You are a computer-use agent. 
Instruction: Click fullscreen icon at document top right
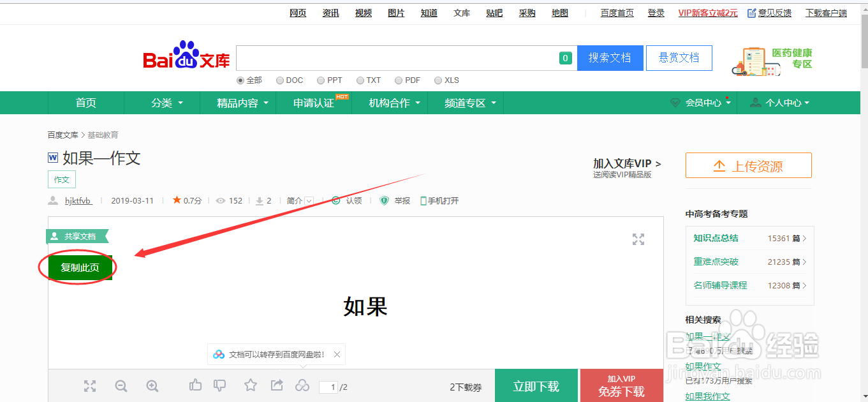tap(638, 239)
